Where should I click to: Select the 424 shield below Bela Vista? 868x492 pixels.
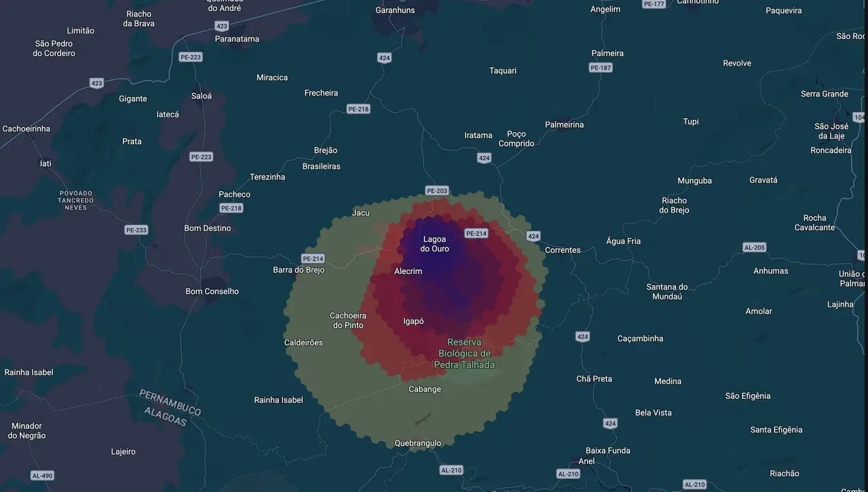point(610,424)
